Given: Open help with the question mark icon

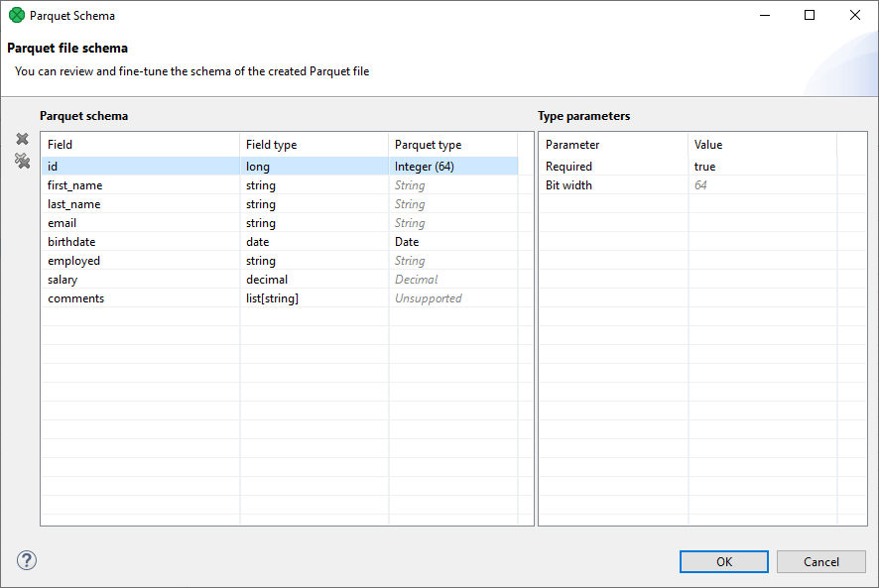Looking at the screenshot, I should pyautogui.click(x=26, y=560).
